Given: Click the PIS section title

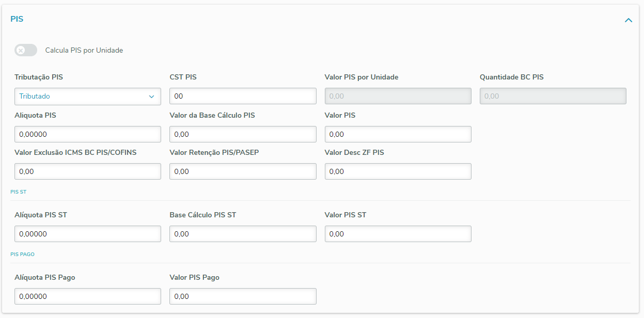Looking at the screenshot, I should click(17, 19).
